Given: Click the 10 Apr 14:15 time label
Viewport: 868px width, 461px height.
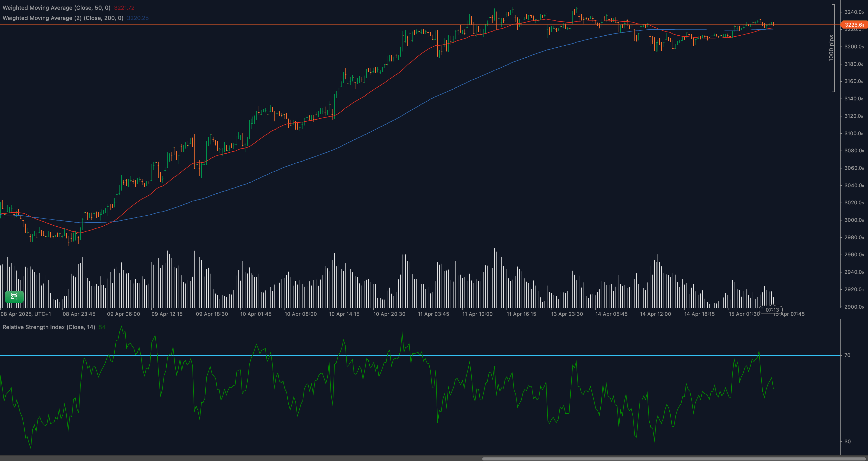Looking at the screenshot, I should pos(344,314).
